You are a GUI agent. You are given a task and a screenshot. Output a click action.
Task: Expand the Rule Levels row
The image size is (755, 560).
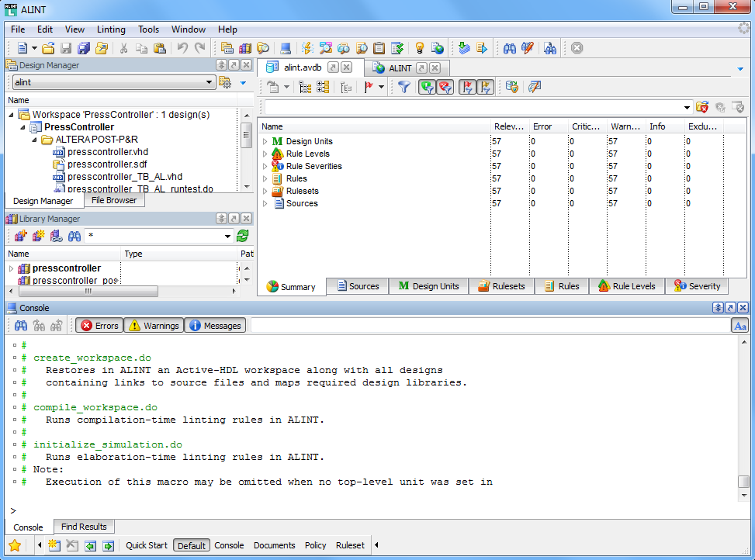pos(265,154)
